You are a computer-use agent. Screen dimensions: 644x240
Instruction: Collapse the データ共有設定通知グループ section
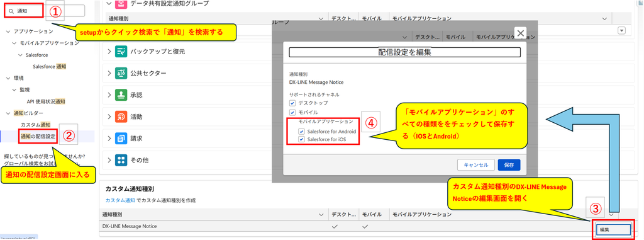click(x=109, y=3)
